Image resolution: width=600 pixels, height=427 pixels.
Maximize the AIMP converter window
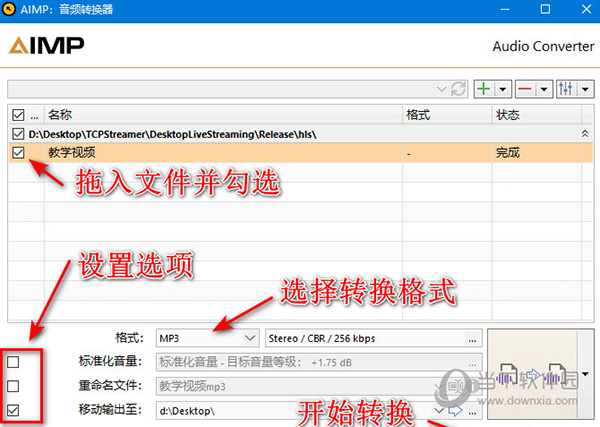pyautogui.click(x=545, y=9)
